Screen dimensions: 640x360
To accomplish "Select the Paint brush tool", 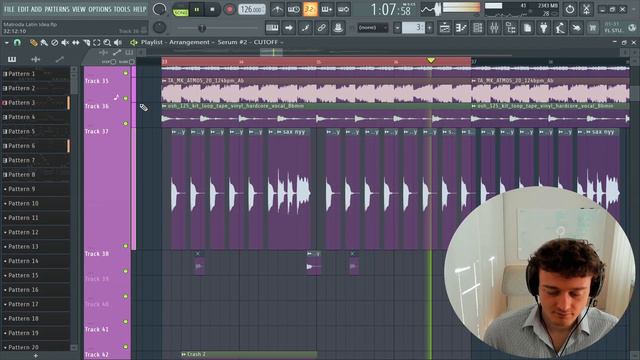I will [44, 42].
